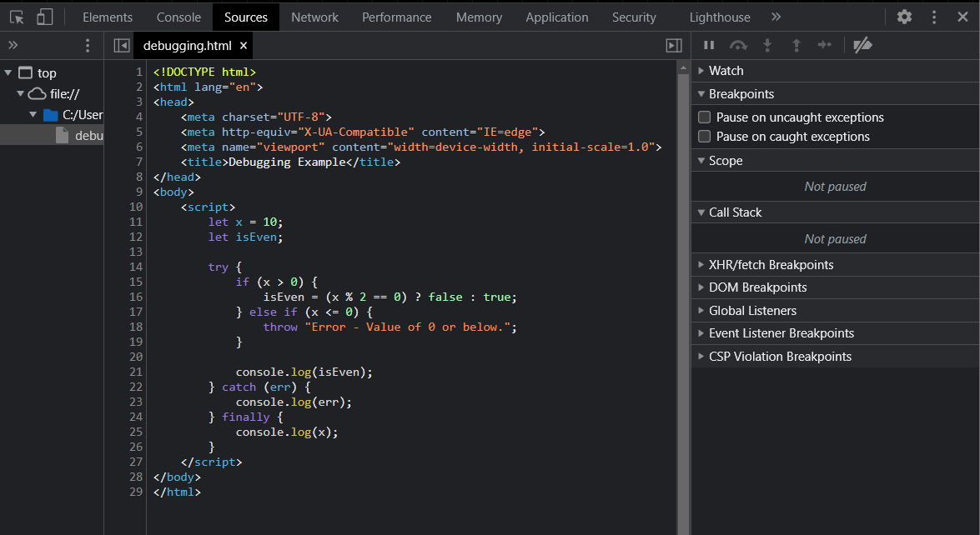Screen dimensions: 980x535
Task: Collapse the file:// tree node
Action: pyautogui.click(x=21, y=93)
